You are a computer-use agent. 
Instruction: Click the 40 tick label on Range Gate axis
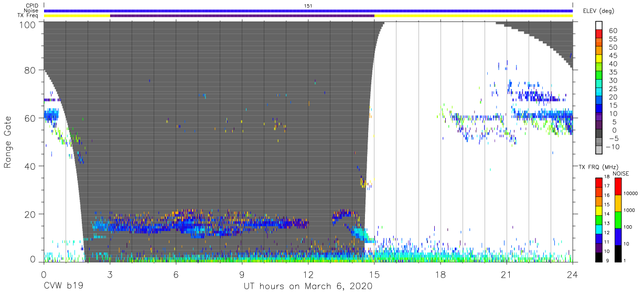point(30,166)
